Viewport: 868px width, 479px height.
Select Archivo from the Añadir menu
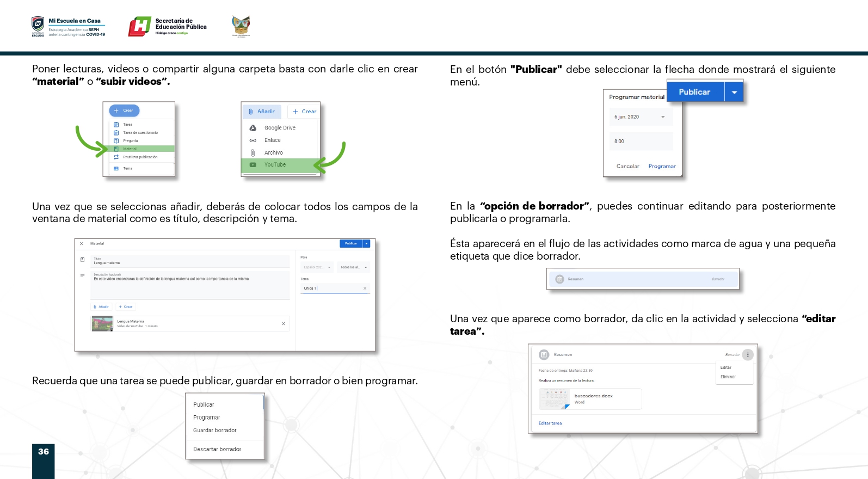pos(273,153)
